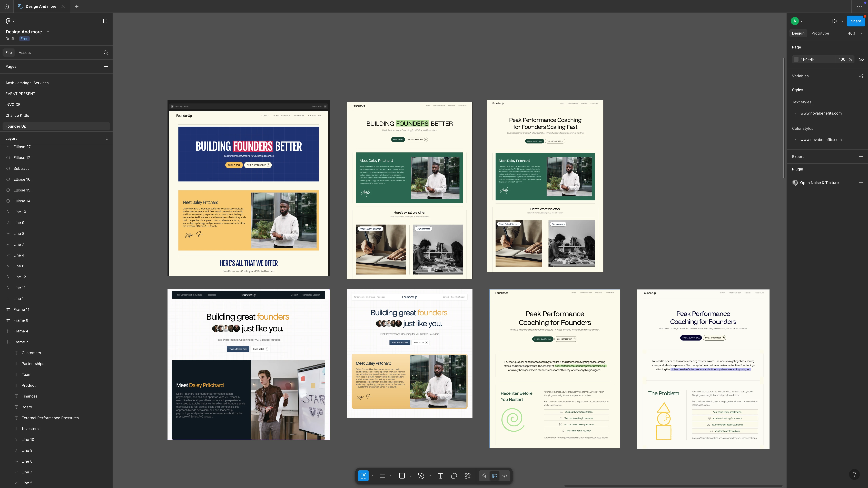Switch to the Prototype tab

[x=820, y=33]
